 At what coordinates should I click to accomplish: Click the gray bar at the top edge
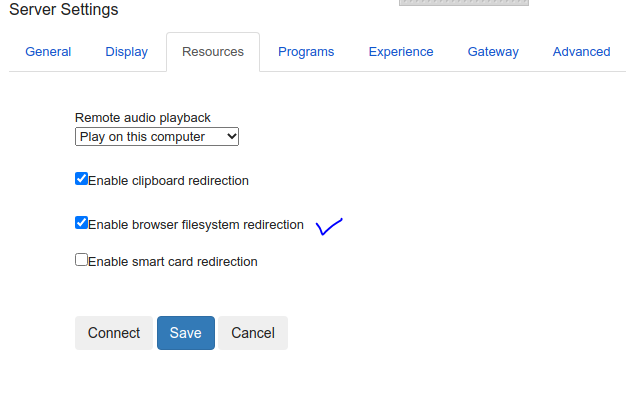click(x=464, y=2)
